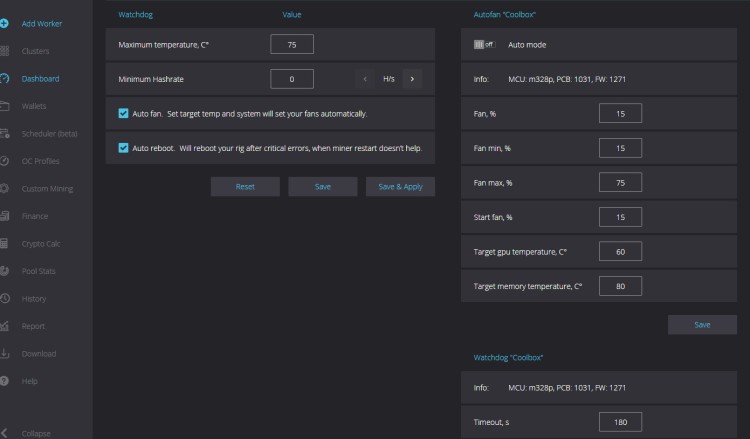Click the left arrow beside H/s unit
750x439 pixels.
pyautogui.click(x=365, y=78)
